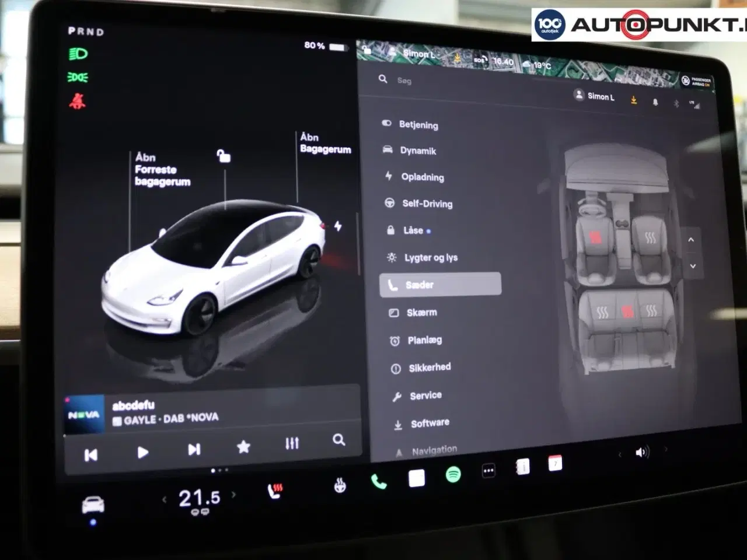The width and height of the screenshot is (747, 560).
Task: Toggle rear center seat heater
Action: click(x=627, y=311)
